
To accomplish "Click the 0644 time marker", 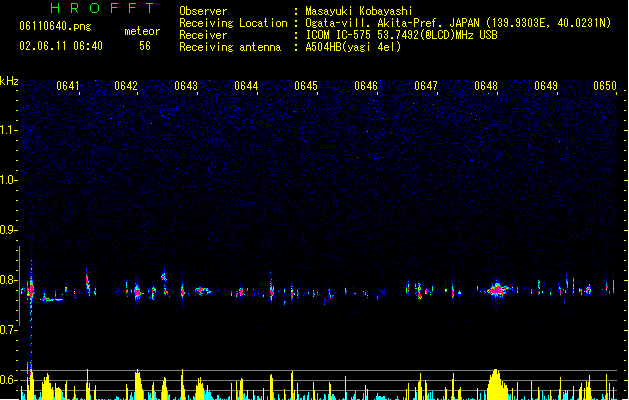I will 246,86.
